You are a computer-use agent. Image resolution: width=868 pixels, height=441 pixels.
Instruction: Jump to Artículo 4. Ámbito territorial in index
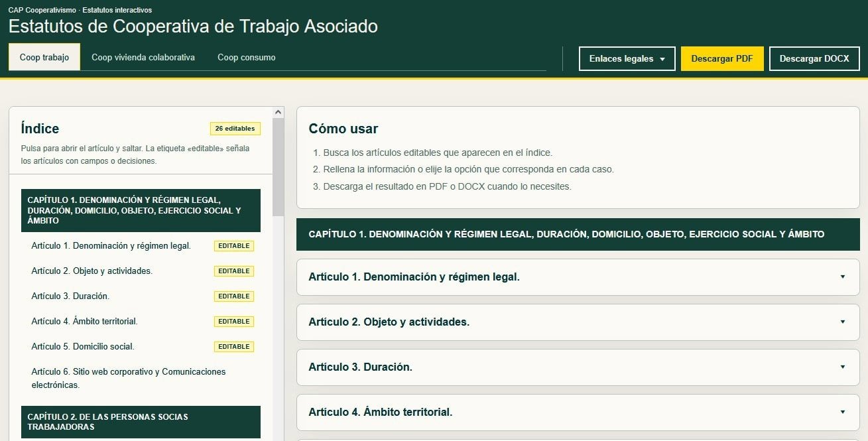click(84, 321)
